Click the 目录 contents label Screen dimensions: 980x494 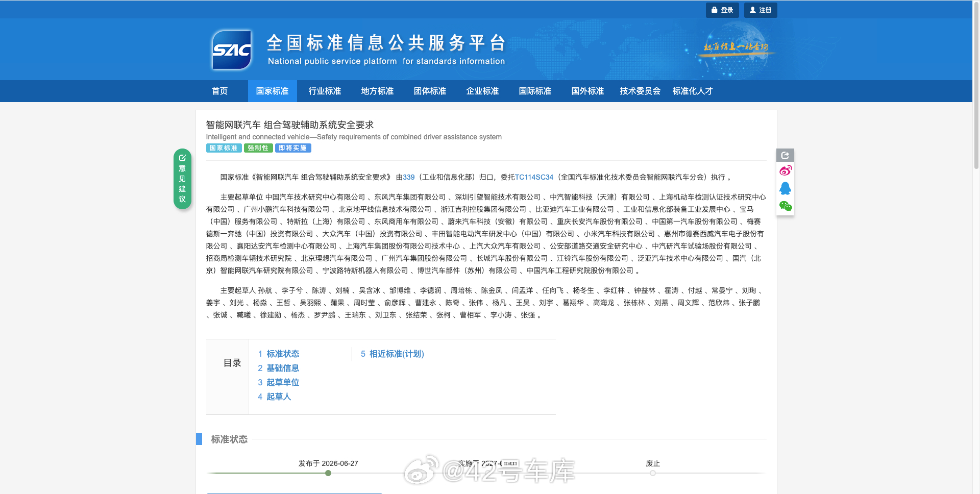(x=232, y=363)
